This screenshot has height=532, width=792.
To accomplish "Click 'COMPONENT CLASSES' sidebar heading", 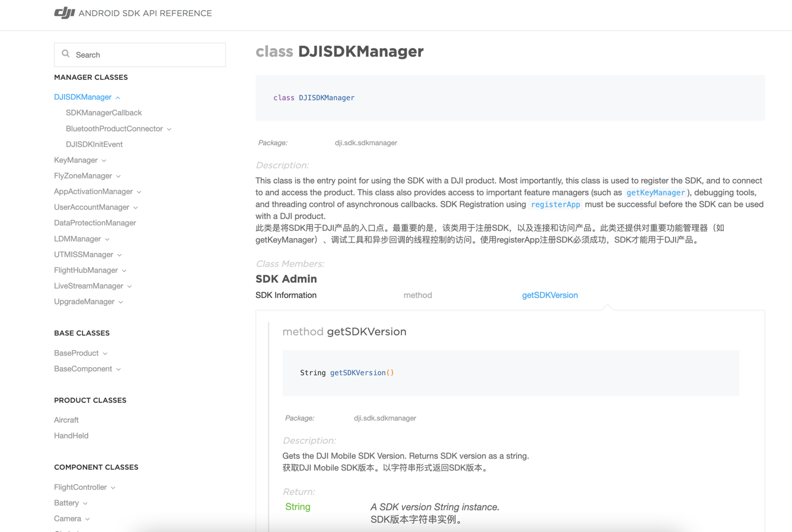I will click(x=96, y=467).
